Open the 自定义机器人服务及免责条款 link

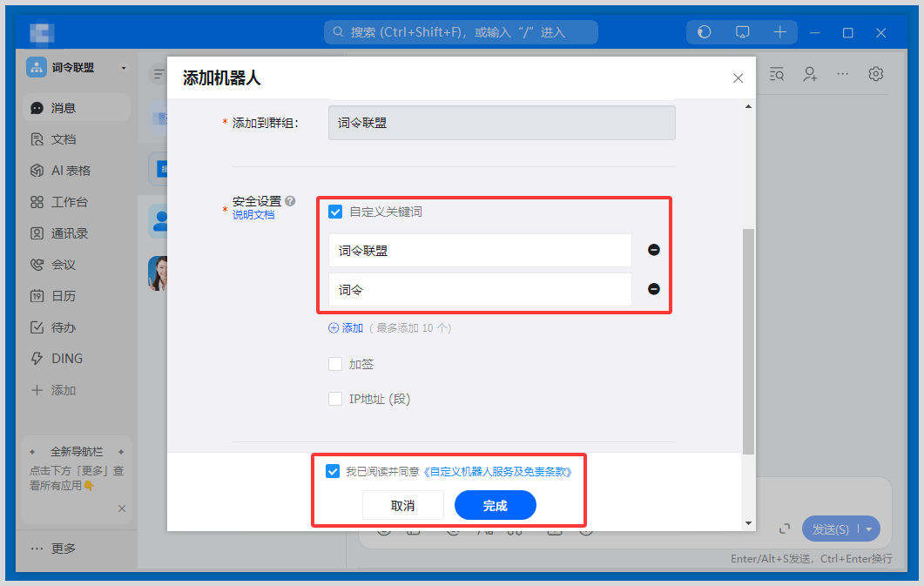tap(497, 471)
